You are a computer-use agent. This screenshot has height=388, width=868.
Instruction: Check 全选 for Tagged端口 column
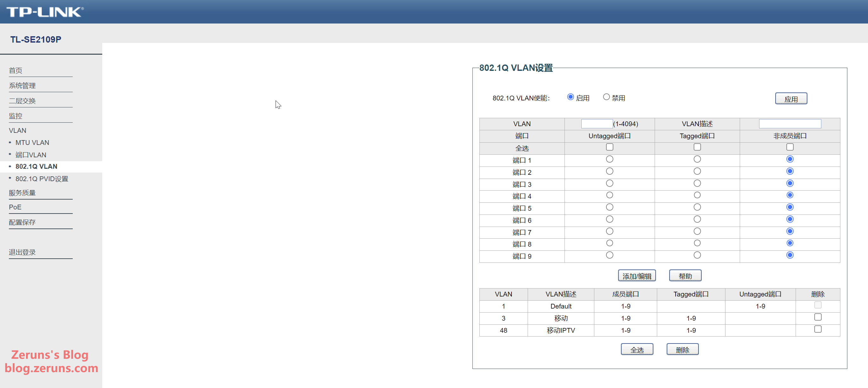tap(697, 147)
